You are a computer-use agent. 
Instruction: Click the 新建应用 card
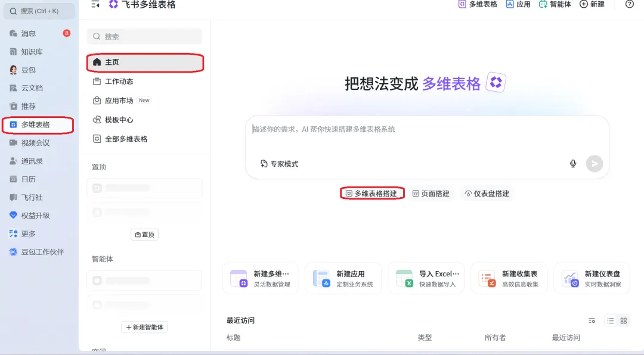pyautogui.click(x=343, y=279)
